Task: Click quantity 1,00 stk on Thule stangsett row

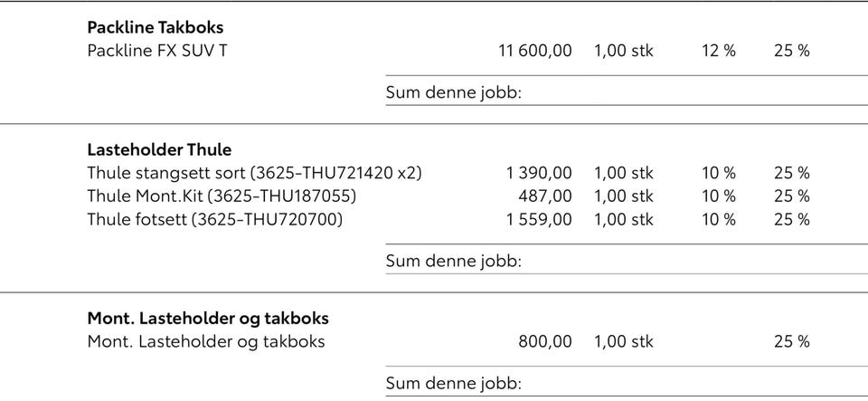Action: 624,174
